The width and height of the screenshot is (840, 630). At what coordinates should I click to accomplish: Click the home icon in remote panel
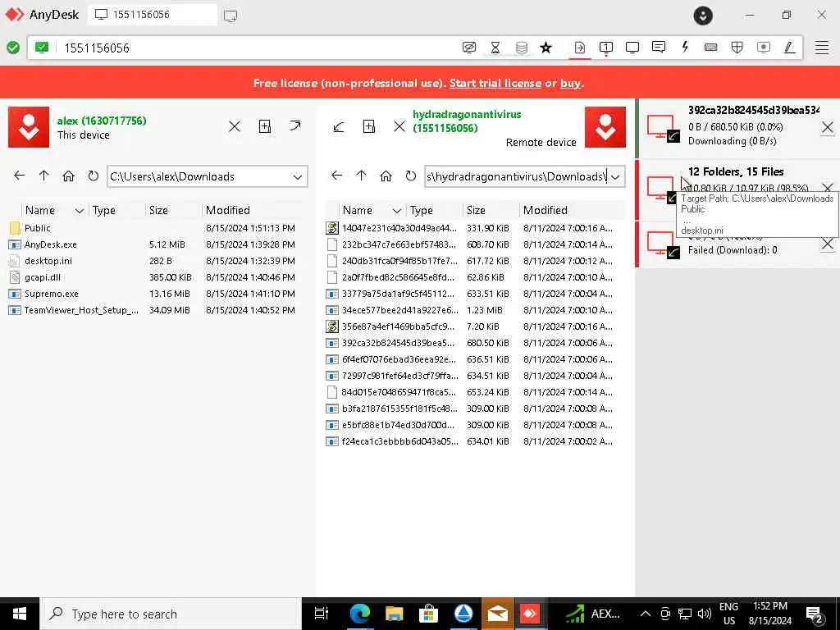386,176
